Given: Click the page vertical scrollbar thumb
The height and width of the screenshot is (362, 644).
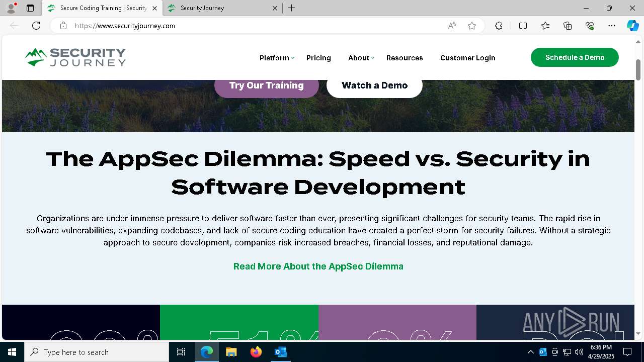Looking at the screenshot, I should [x=638, y=69].
